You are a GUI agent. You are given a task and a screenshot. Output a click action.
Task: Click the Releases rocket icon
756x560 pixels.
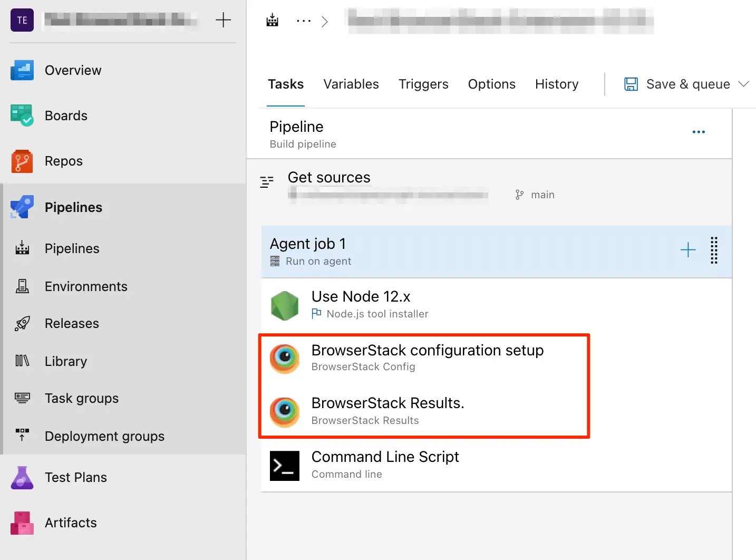(22, 324)
